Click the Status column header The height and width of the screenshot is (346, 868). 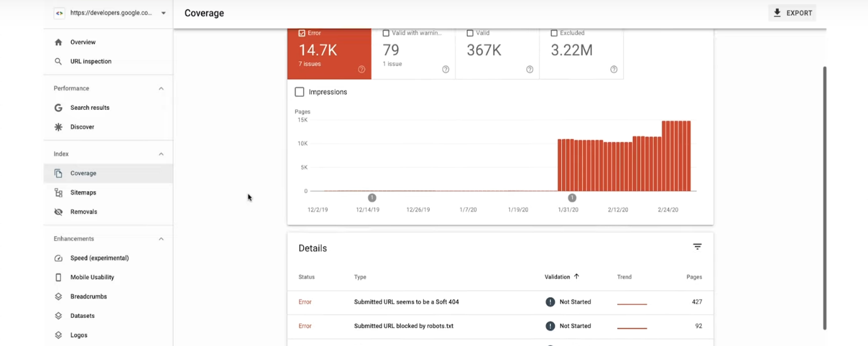click(x=307, y=277)
